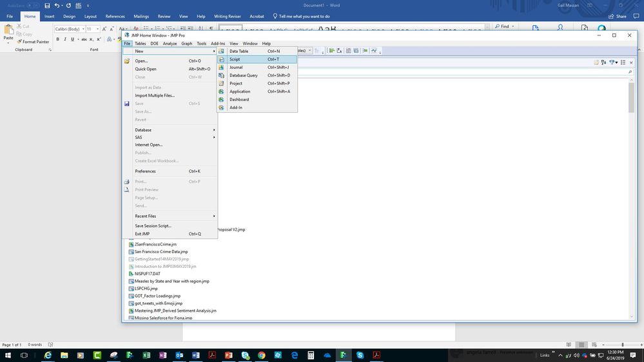Open Word Design ribbon tab

[69, 16]
